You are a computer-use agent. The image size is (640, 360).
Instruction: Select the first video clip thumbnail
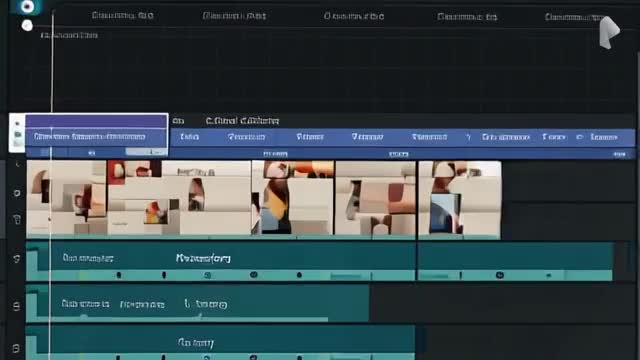[x=67, y=198]
